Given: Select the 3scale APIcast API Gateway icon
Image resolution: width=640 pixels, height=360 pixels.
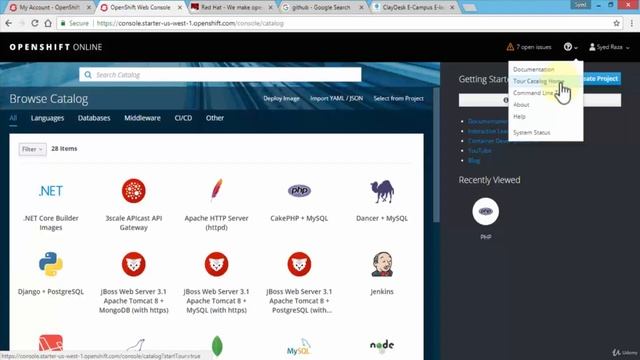Looking at the screenshot, I should click(133, 191).
